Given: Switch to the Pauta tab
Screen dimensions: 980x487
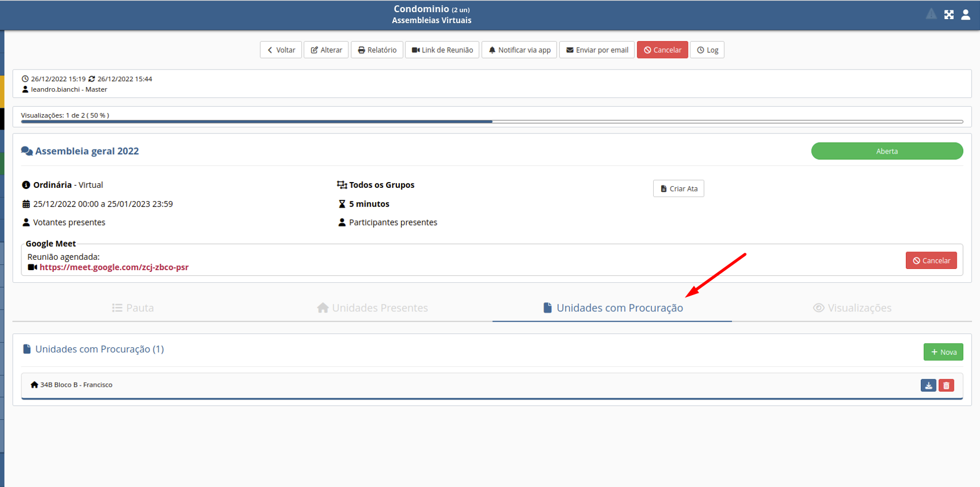Looking at the screenshot, I should point(133,308).
